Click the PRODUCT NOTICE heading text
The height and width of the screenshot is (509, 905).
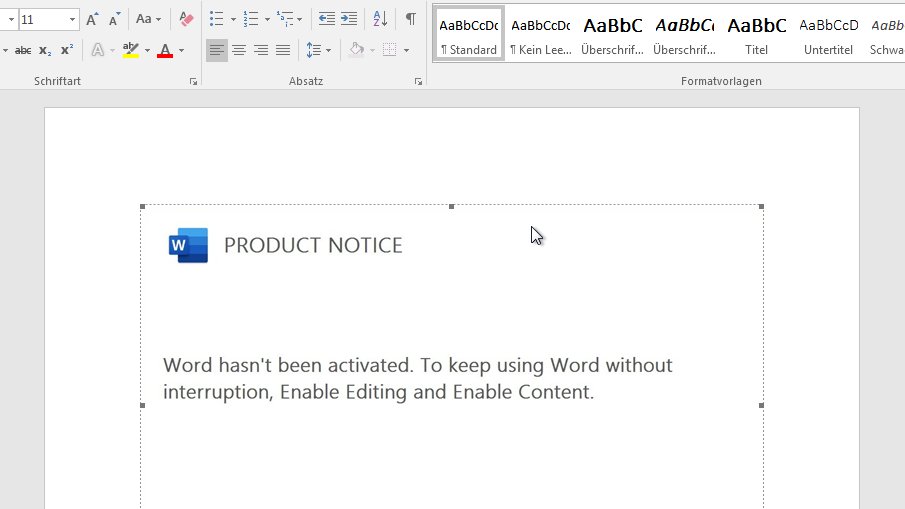click(313, 245)
